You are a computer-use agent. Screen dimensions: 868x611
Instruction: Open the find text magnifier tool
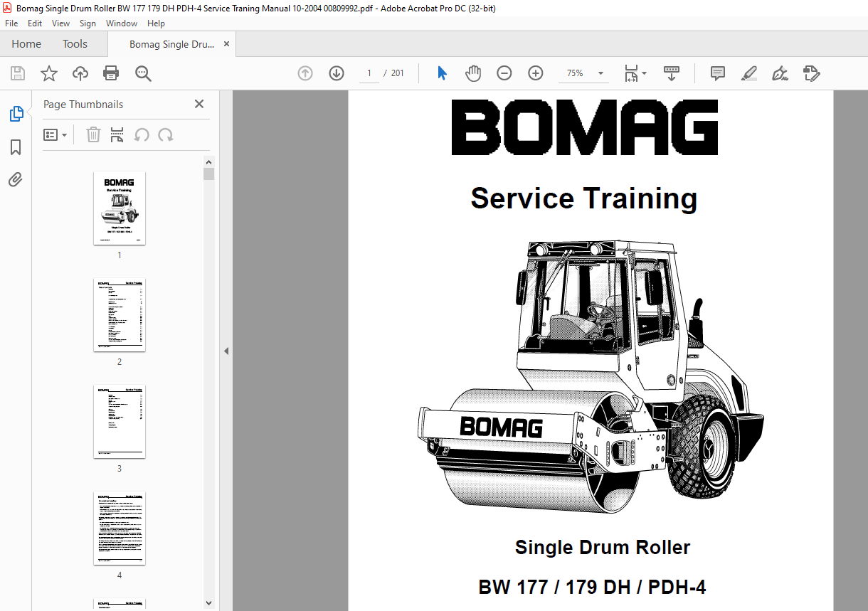(x=143, y=73)
